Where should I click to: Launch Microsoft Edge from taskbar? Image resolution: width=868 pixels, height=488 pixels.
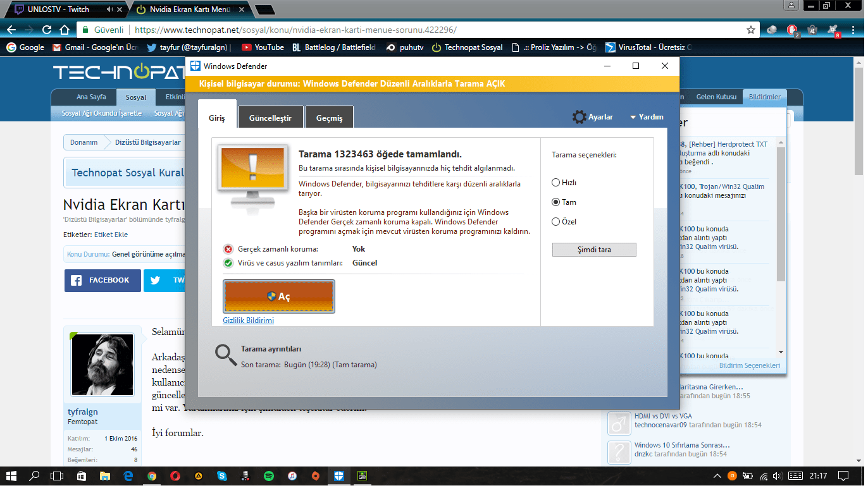[128, 476]
